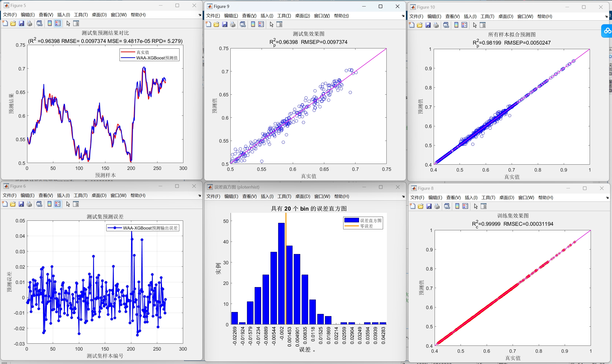The image size is (612, 364).
Task: Click WAA-XGBoost预测值 legend entry in Figure 5
Action: [x=157, y=58]
